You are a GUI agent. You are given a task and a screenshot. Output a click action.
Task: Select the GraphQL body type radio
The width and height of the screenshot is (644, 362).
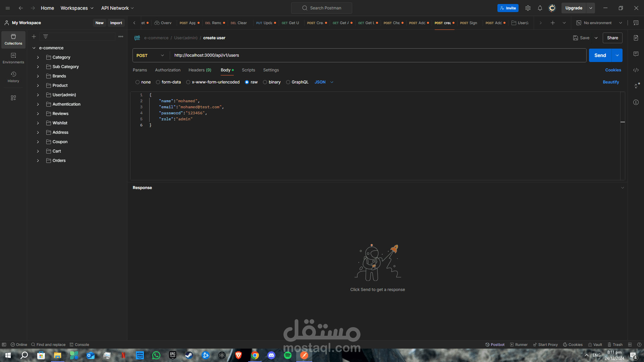[x=288, y=82]
